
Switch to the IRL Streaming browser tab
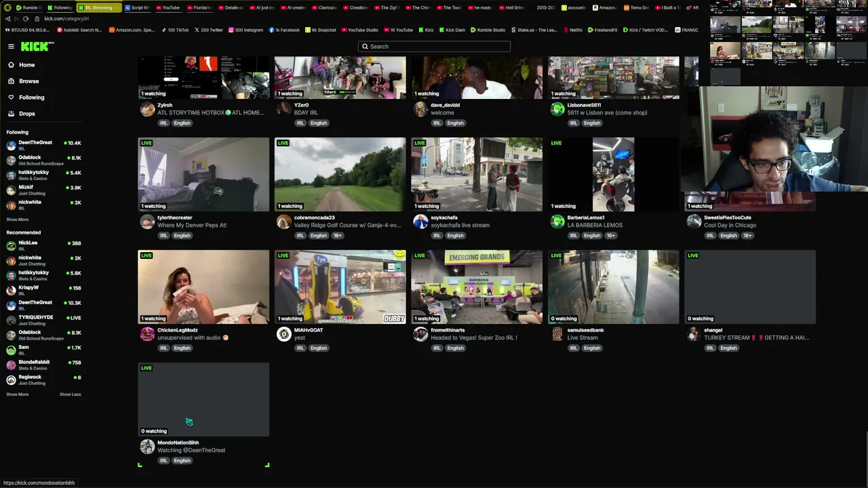99,7
